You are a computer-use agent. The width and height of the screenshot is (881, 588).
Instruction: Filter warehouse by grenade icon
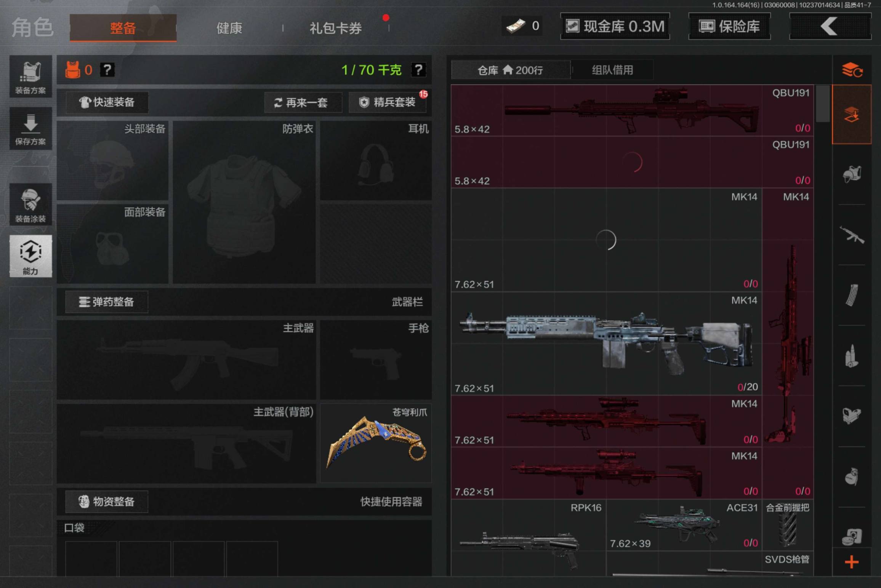[x=852, y=476]
